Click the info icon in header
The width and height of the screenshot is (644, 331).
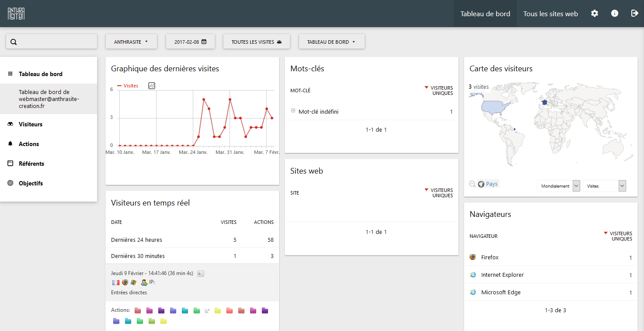(615, 14)
